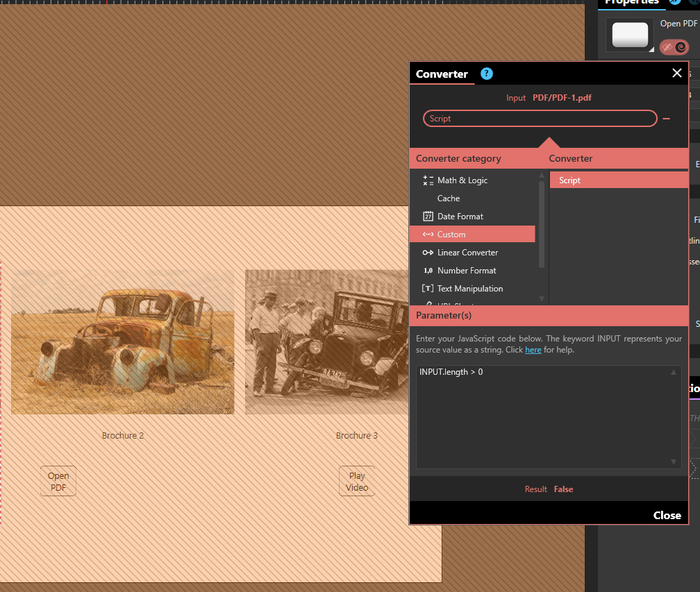Choose the Date Format category with the calendar icon

[x=472, y=217]
